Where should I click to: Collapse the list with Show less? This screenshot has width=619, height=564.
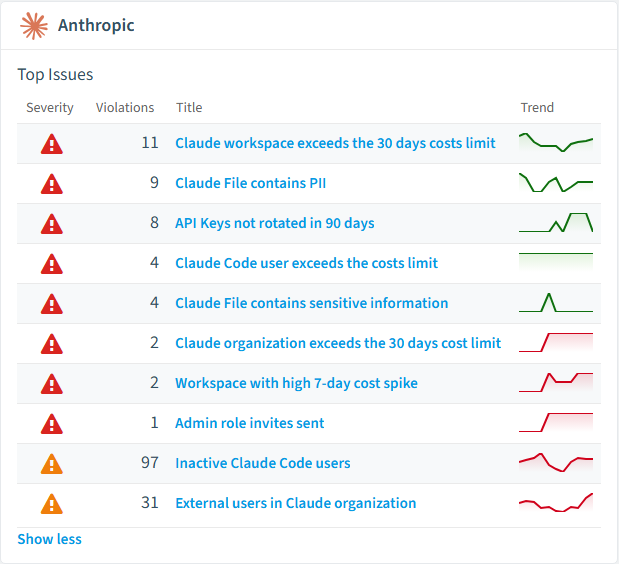point(49,539)
